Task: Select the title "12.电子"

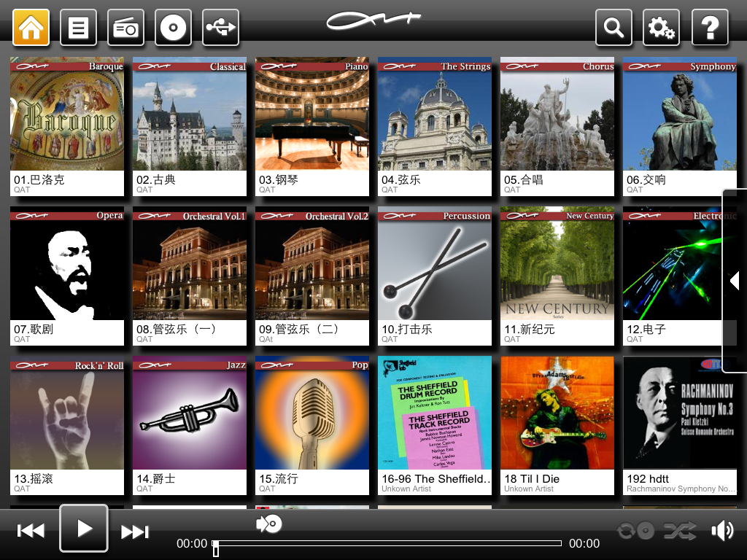Action: [x=646, y=329]
